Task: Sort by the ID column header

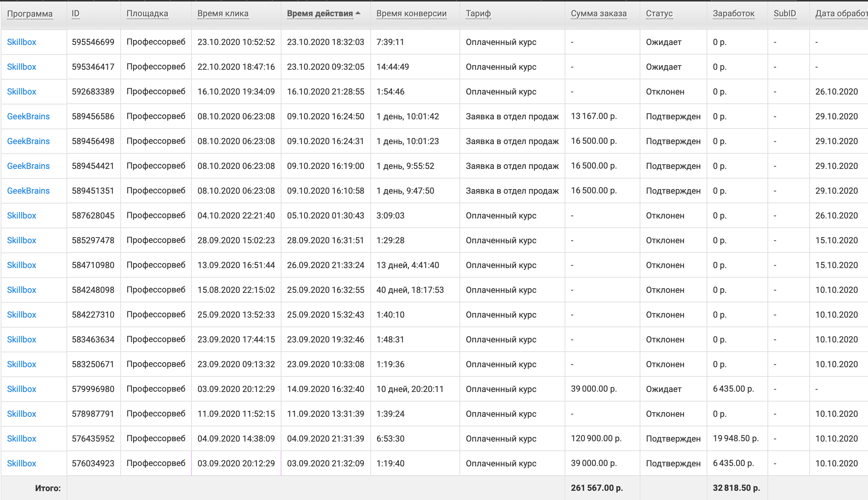Action: (x=75, y=14)
